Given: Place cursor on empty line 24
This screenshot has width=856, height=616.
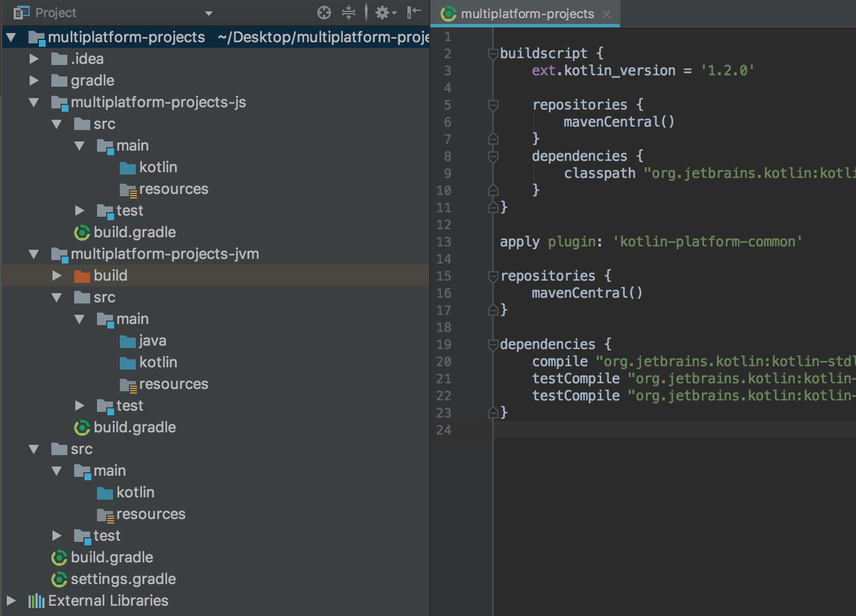Looking at the screenshot, I should click(x=675, y=429).
